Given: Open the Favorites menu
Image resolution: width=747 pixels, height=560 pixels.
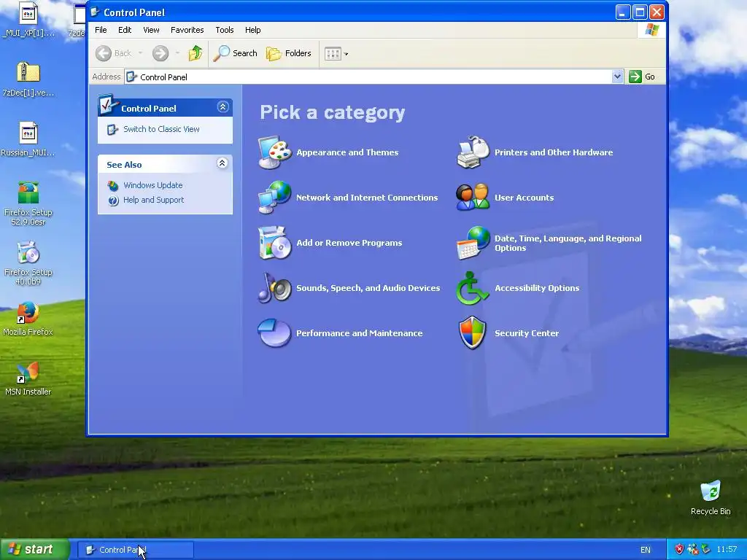Looking at the screenshot, I should 187,30.
